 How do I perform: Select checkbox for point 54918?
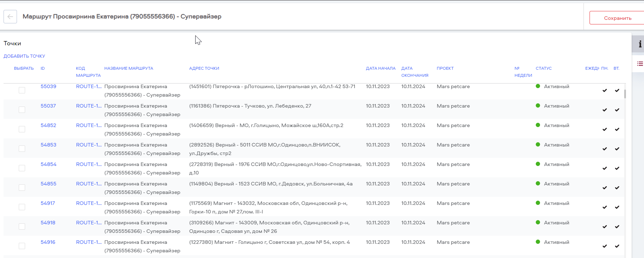point(22,227)
